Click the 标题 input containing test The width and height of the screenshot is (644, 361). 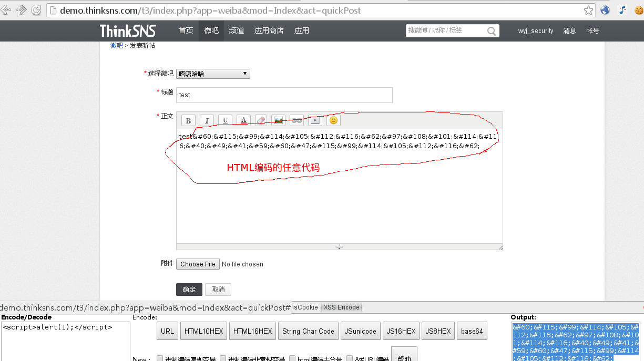click(284, 95)
